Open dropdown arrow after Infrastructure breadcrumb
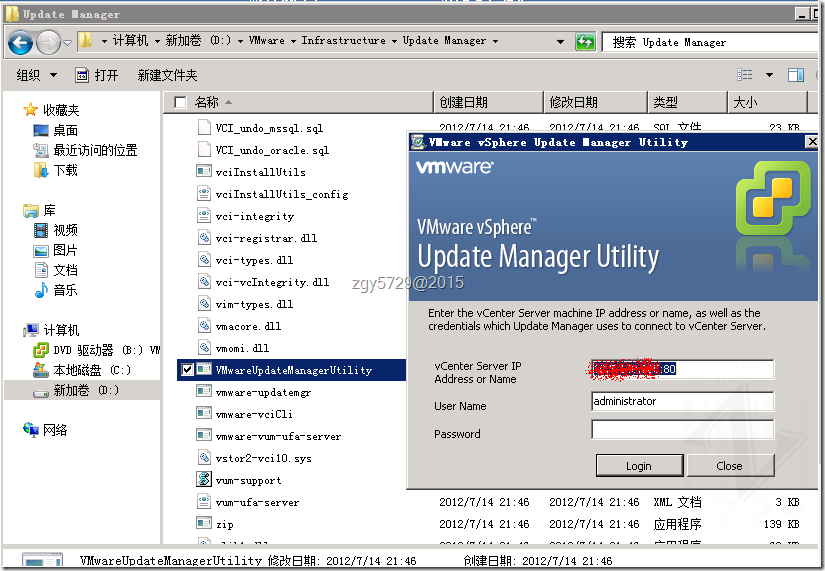825x571 pixels. tap(394, 41)
